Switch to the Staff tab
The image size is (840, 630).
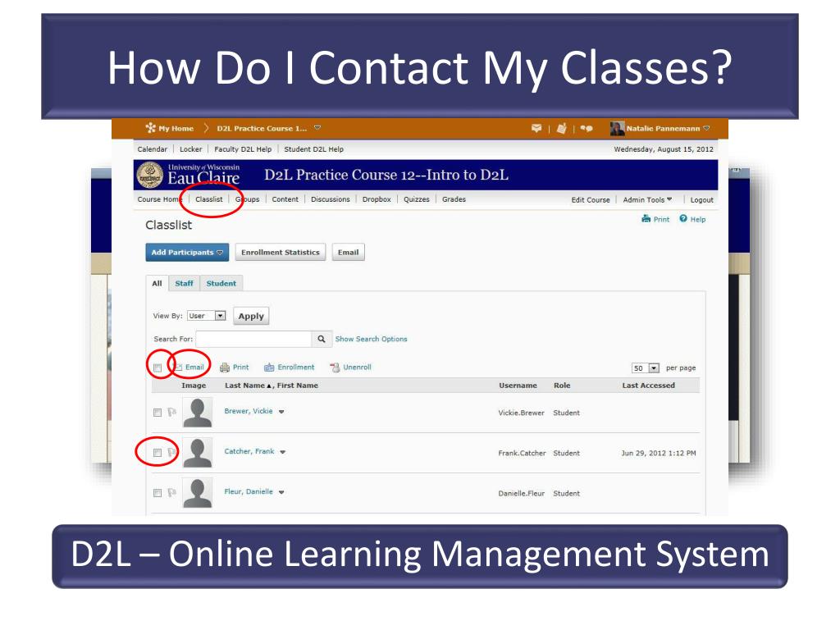(x=185, y=283)
